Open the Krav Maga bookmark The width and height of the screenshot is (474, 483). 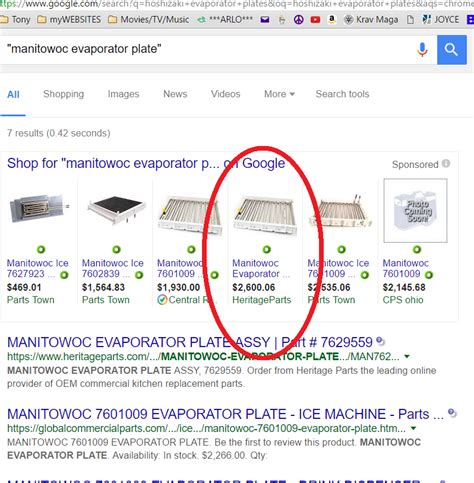[371, 20]
